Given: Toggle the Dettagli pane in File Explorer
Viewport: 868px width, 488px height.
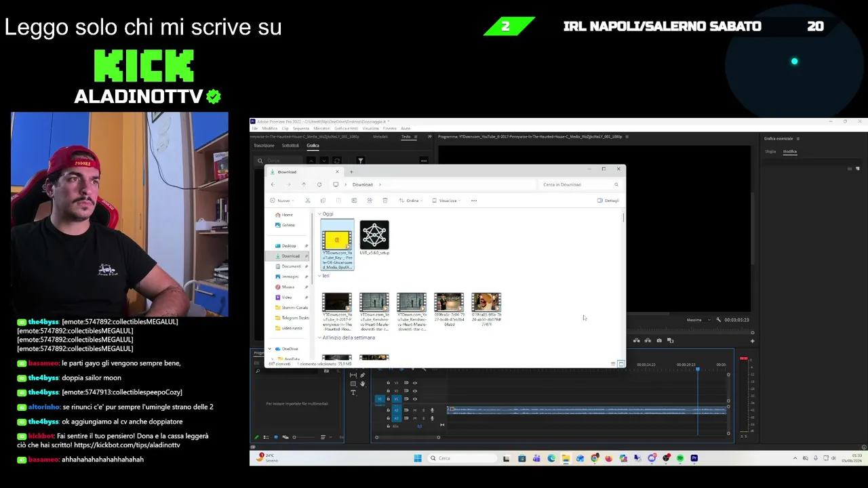Looking at the screenshot, I should [x=608, y=201].
